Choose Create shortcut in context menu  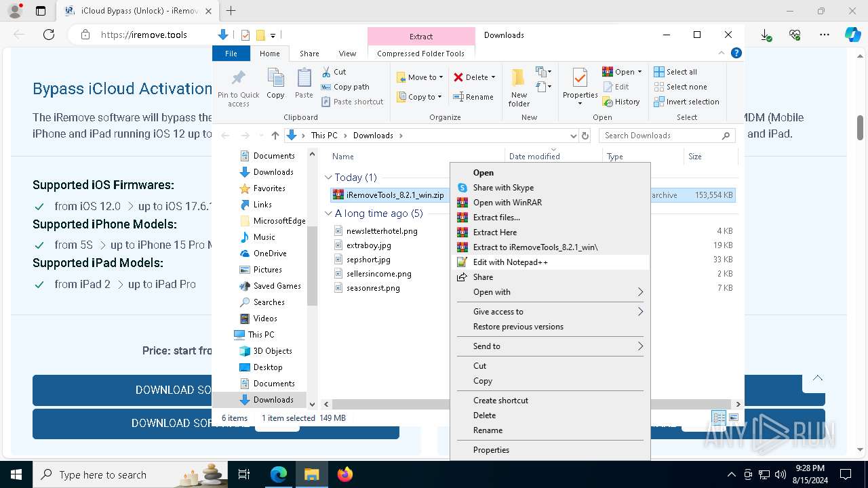click(x=549, y=401)
